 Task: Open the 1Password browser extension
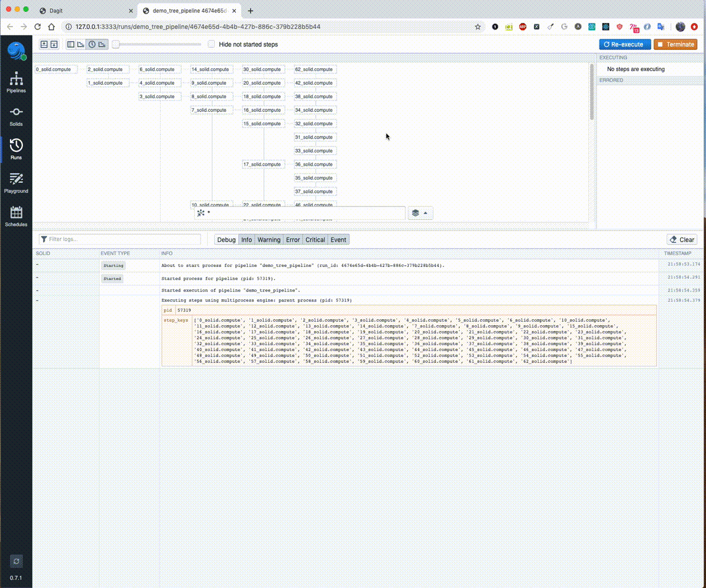[x=495, y=26]
